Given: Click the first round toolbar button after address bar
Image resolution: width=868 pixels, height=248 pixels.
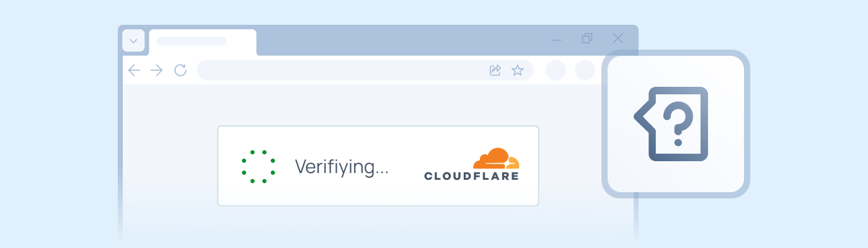Looking at the screenshot, I should point(556,71).
